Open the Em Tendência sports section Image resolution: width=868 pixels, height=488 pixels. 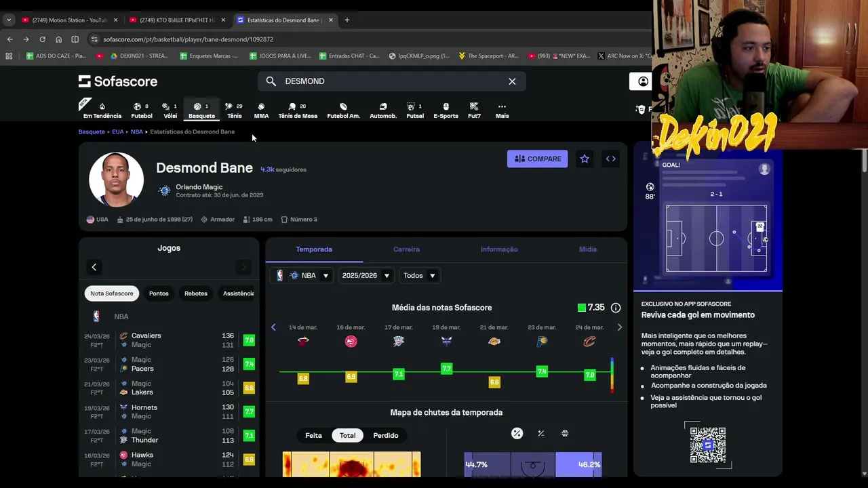tap(102, 110)
